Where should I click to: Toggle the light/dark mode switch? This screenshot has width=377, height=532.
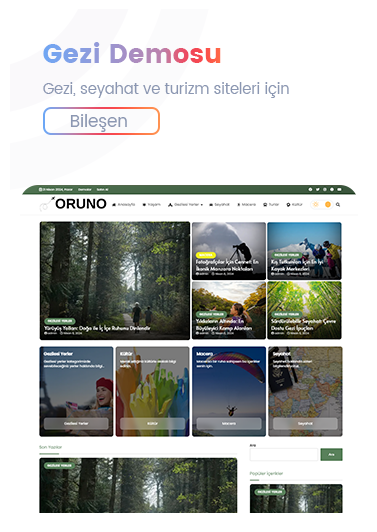(321, 204)
